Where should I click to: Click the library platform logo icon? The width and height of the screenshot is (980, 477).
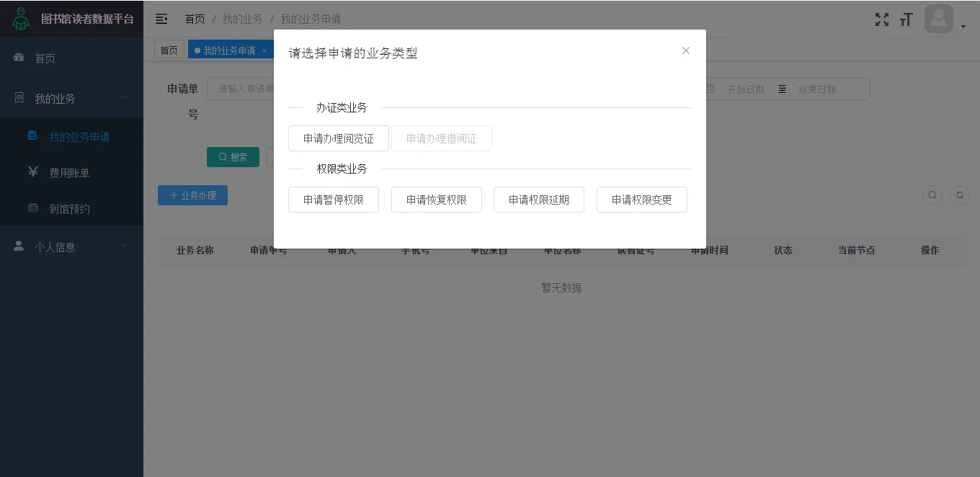21,19
